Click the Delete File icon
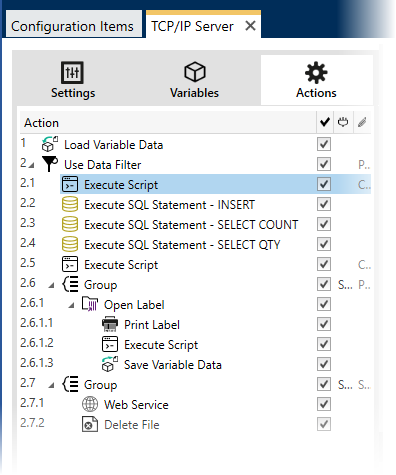 click(90, 424)
